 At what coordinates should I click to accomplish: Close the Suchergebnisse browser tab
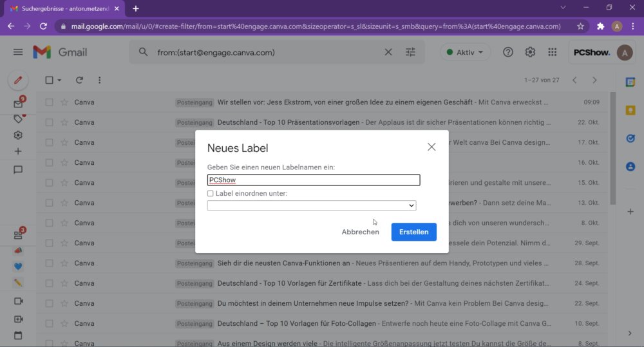[117, 8]
